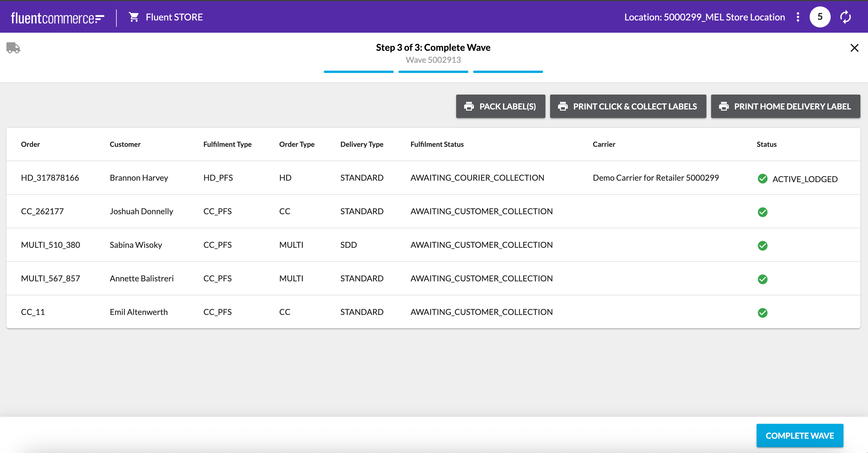The width and height of the screenshot is (868, 453).
Task: Print the Home Delivery label
Action: tap(785, 106)
